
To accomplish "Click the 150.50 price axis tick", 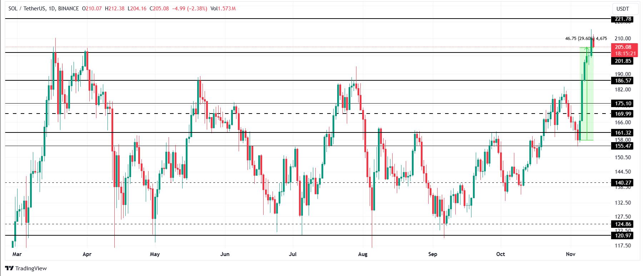I will pyautogui.click(x=623, y=157).
